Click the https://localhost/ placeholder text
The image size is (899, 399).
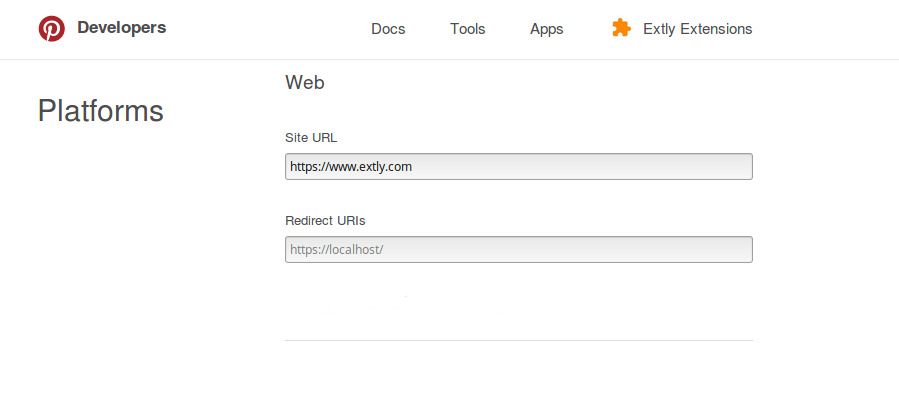coord(337,250)
